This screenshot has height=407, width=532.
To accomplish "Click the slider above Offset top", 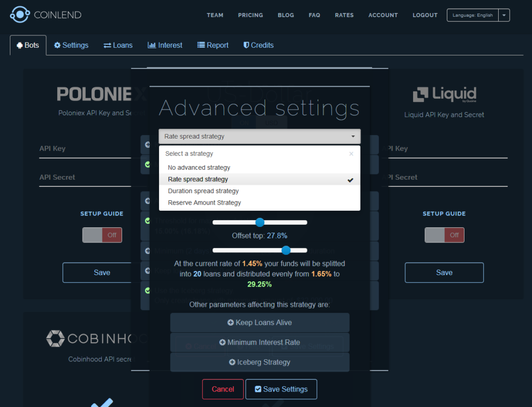I will coord(260,223).
